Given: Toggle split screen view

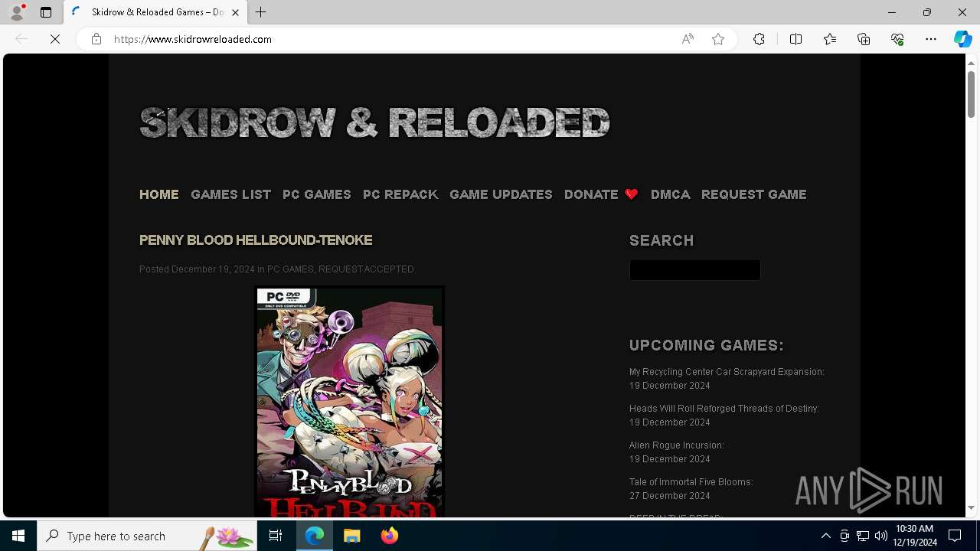Looking at the screenshot, I should pyautogui.click(x=795, y=39).
